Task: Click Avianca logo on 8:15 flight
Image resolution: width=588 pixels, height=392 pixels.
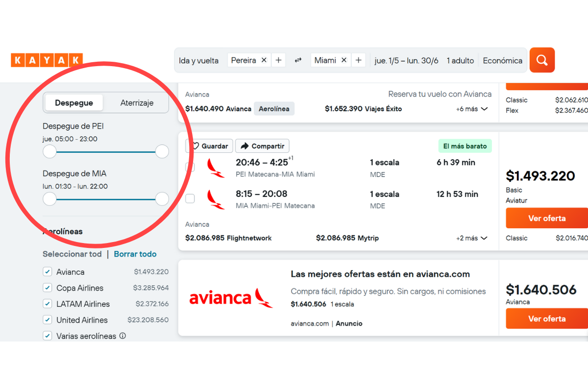Action: (216, 199)
